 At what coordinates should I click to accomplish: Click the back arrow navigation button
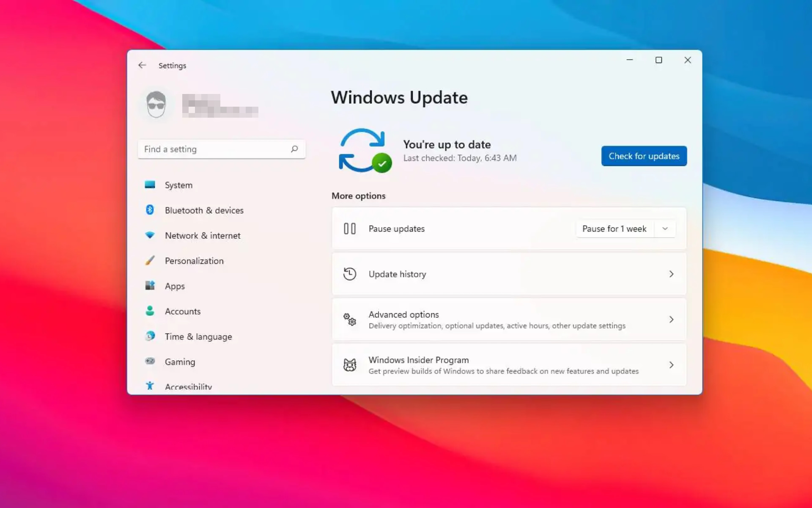click(142, 65)
